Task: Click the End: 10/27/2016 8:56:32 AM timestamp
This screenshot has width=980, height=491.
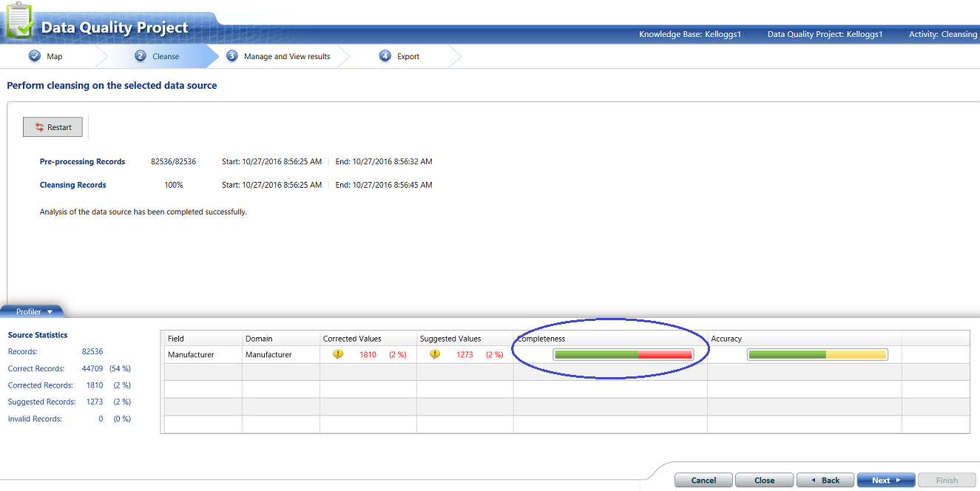Action: (384, 161)
